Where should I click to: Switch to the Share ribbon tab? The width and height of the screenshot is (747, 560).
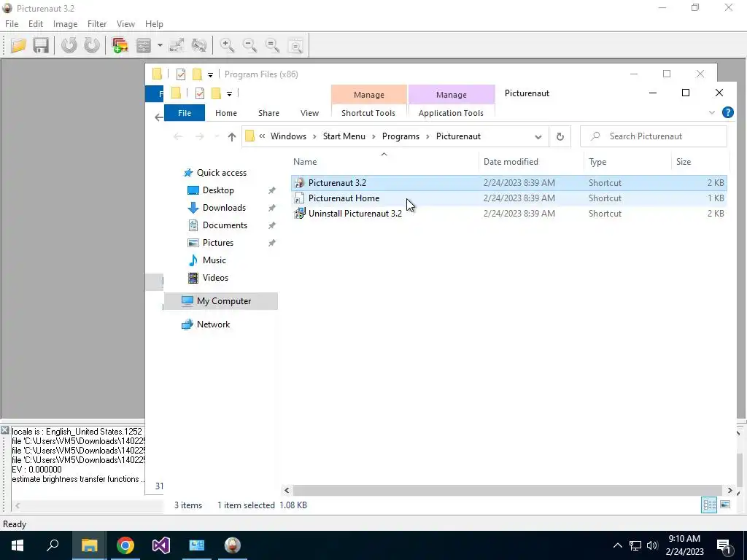click(x=268, y=113)
